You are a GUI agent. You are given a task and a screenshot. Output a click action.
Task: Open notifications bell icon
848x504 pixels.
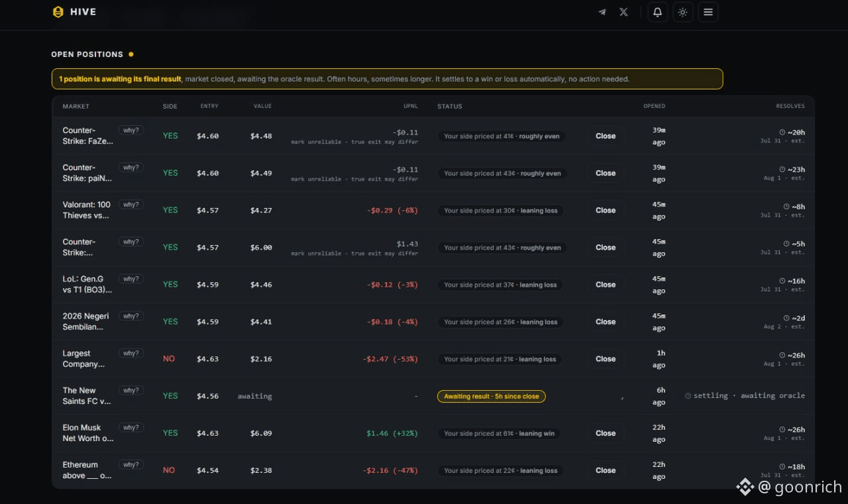tap(657, 12)
